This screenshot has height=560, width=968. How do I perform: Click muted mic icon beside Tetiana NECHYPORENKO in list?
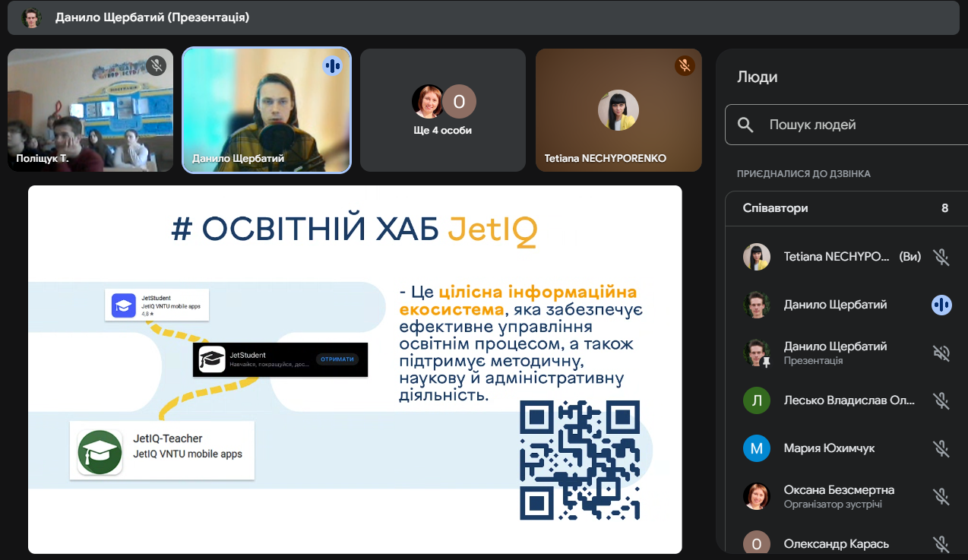(941, 257)
